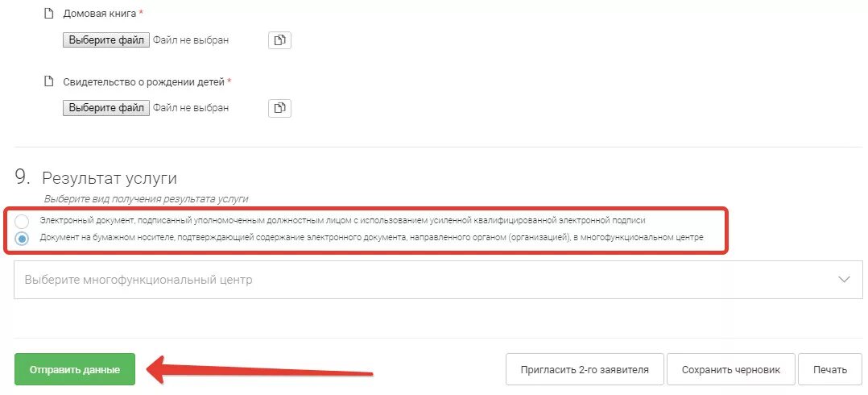Click Файл не выбран text under Свидетельство о рождении

pos(191,107)
